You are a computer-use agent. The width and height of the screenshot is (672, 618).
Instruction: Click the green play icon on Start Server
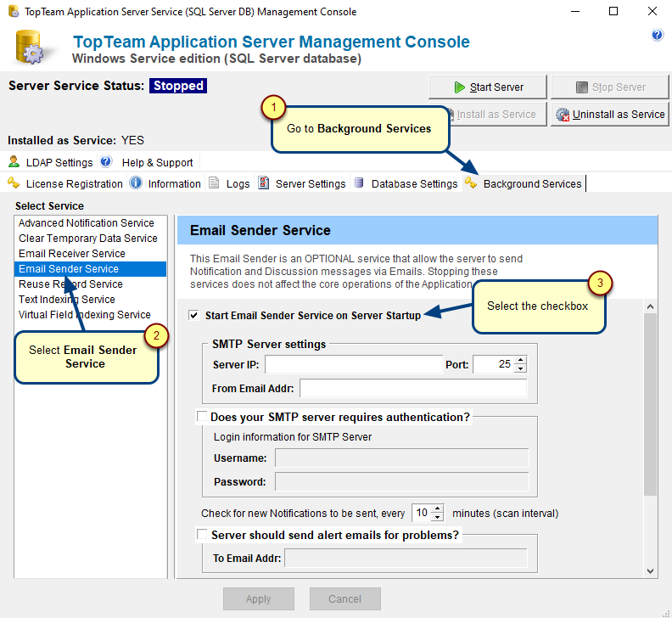(459, 87)
